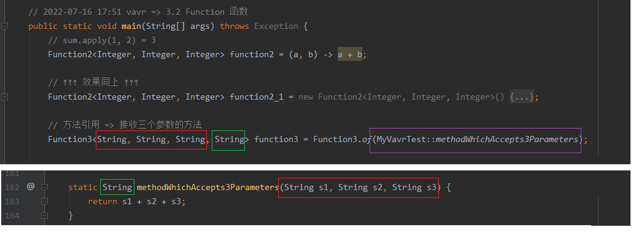Screen dimensions: 644x235
Task: Click line number 164 in the gutter
Action: (x=12, y=216)
